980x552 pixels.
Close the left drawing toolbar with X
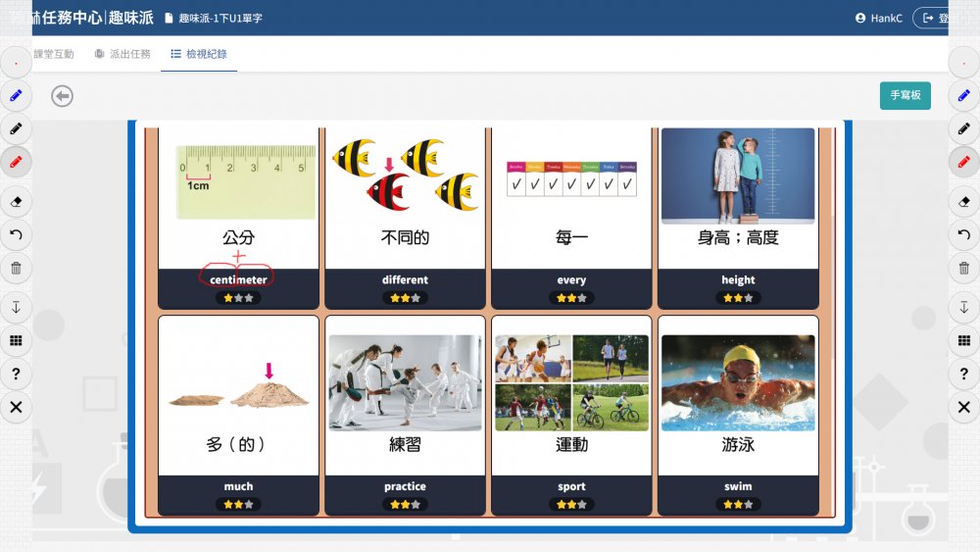coord(16,407)
